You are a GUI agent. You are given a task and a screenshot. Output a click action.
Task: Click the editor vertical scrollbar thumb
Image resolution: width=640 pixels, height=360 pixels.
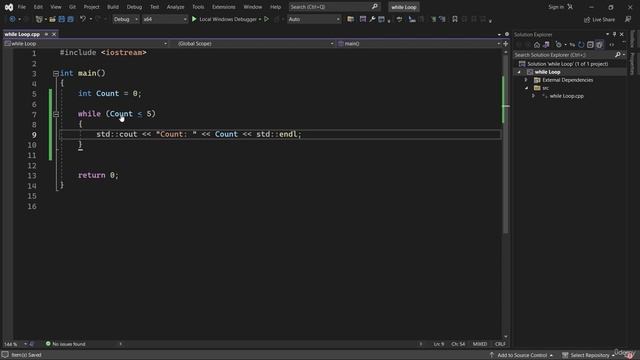tap(506, 145)
